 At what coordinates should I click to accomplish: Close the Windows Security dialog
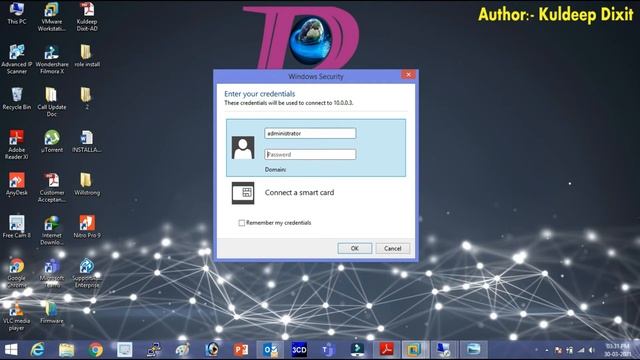[408, 75]
